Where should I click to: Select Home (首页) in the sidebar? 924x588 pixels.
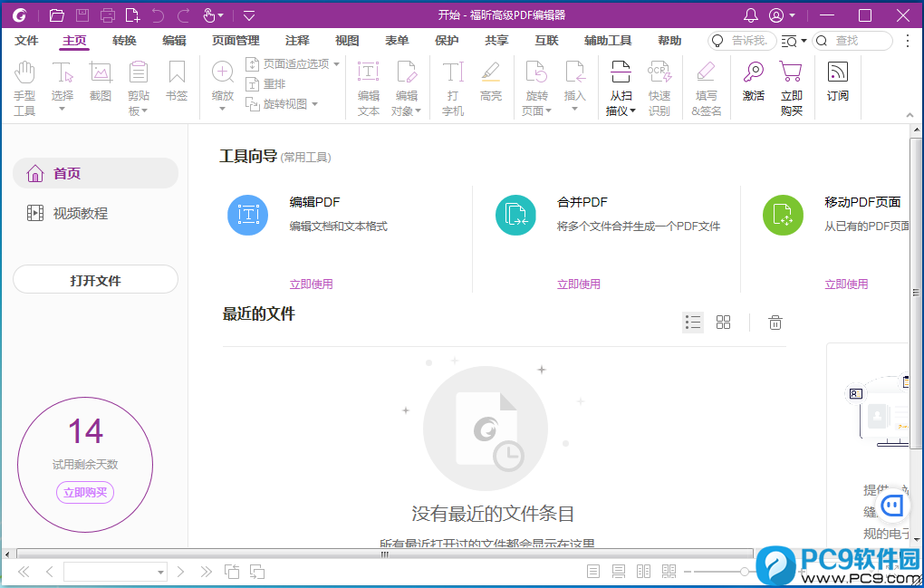coord(95,173)
